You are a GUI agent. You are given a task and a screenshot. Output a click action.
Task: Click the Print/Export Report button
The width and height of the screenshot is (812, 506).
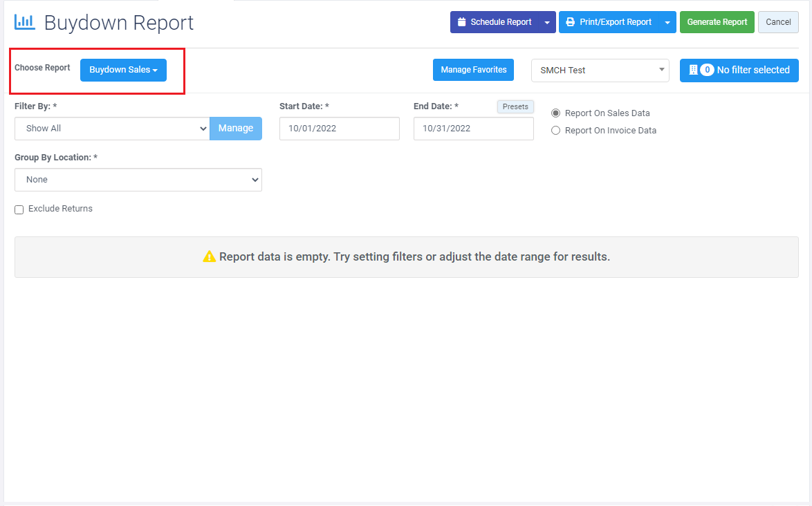(609, 22)
